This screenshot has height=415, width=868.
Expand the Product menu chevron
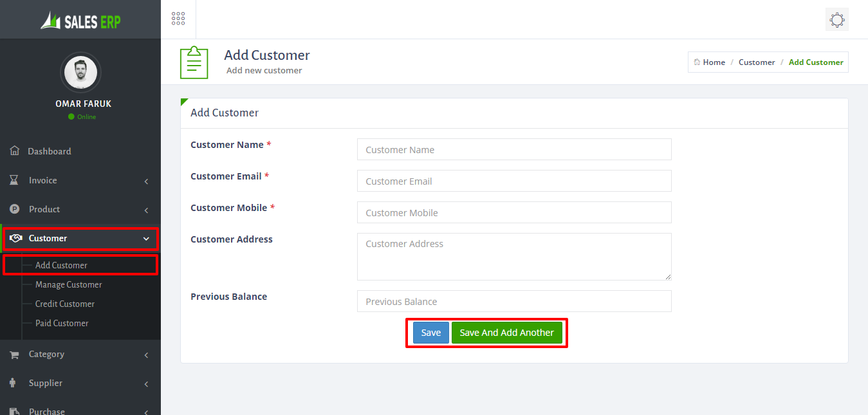coord(146,210)
